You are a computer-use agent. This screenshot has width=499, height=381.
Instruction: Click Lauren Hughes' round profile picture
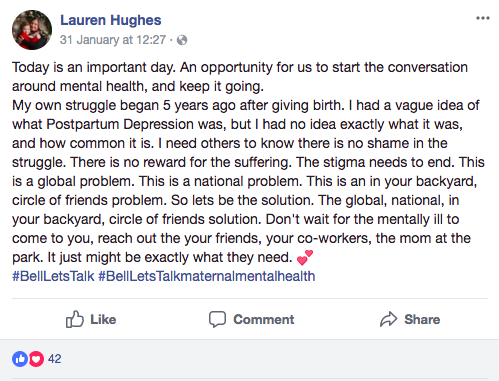coord(32,30)
